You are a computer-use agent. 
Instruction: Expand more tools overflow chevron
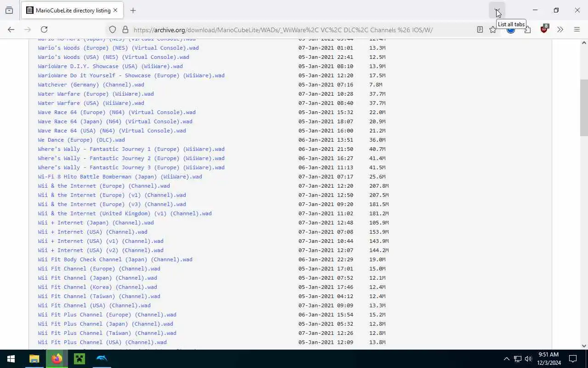pyautogui.click(x=560, y=29)
